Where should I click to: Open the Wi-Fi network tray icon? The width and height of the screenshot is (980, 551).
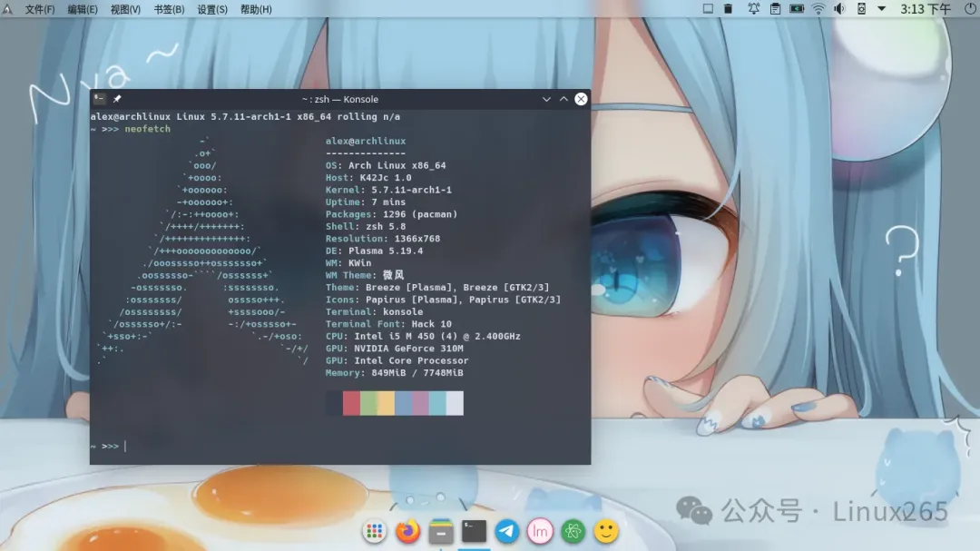click(x=818, y=9)
